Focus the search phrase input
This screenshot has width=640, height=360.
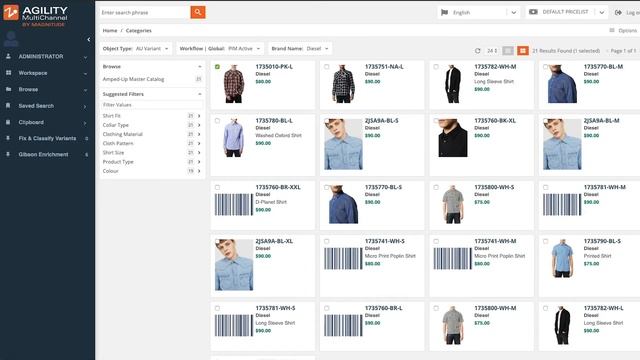[x=145, y=12]
